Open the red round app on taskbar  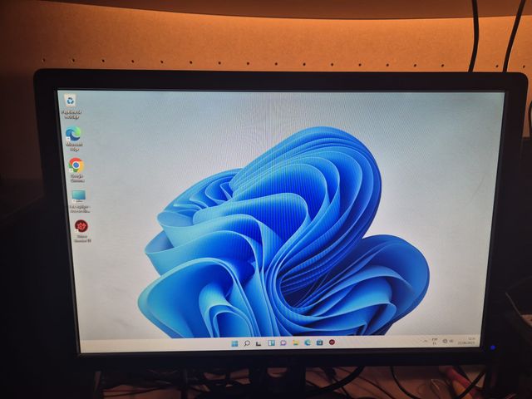[x=332, y=342]
